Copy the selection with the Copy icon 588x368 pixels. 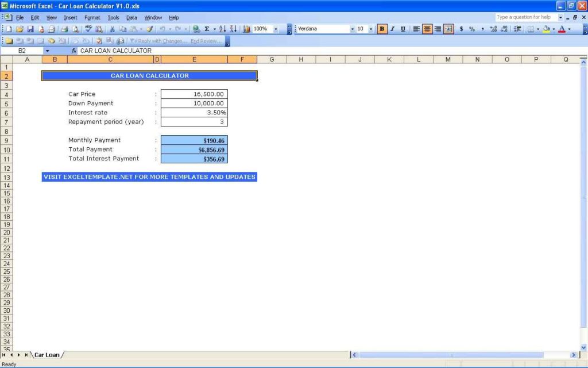pos(123,29)
